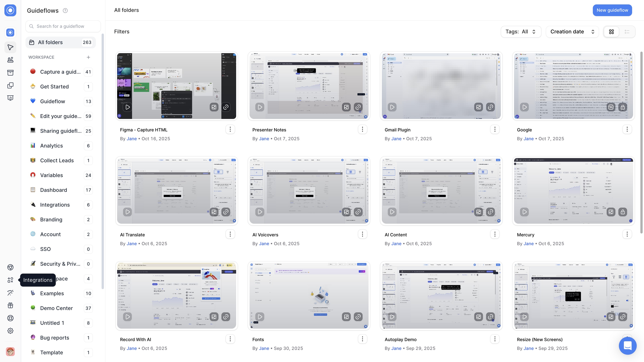Open the Intercom chat bubble
644x362 pixels.
click(x=628, y=346)
